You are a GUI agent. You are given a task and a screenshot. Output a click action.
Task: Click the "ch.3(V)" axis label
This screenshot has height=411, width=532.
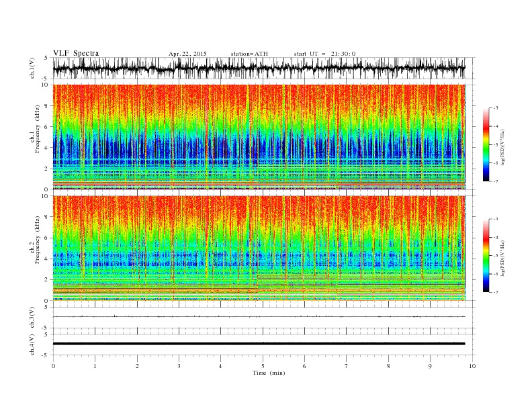[32, 317]
